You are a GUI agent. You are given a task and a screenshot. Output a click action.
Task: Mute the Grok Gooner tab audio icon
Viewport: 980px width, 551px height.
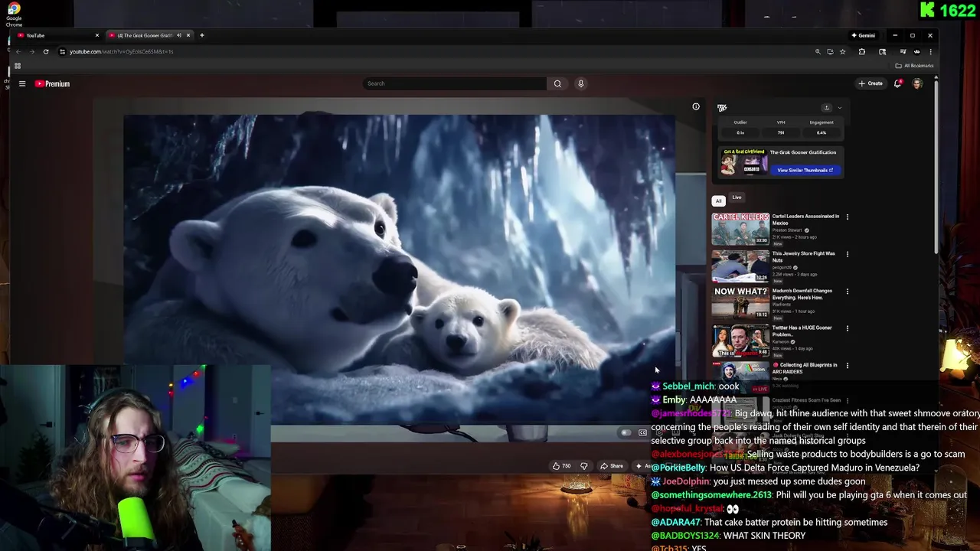[x=179, y=35]
